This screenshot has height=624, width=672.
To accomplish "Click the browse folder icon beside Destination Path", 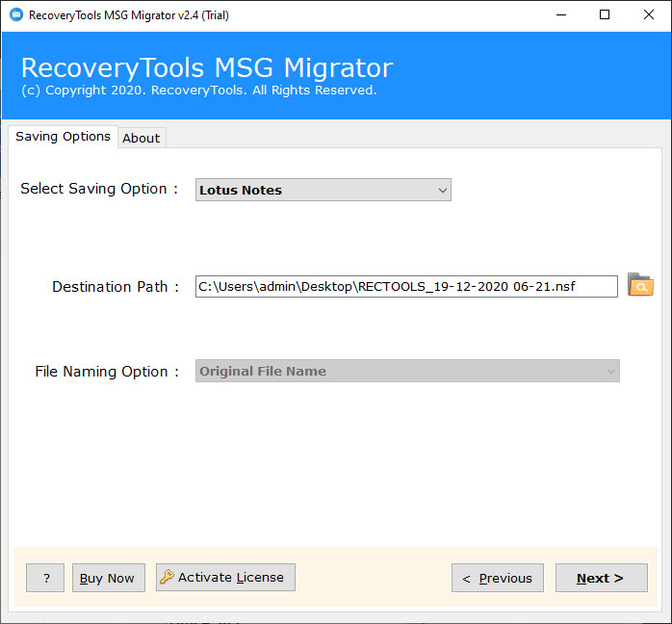I will 640,285.
